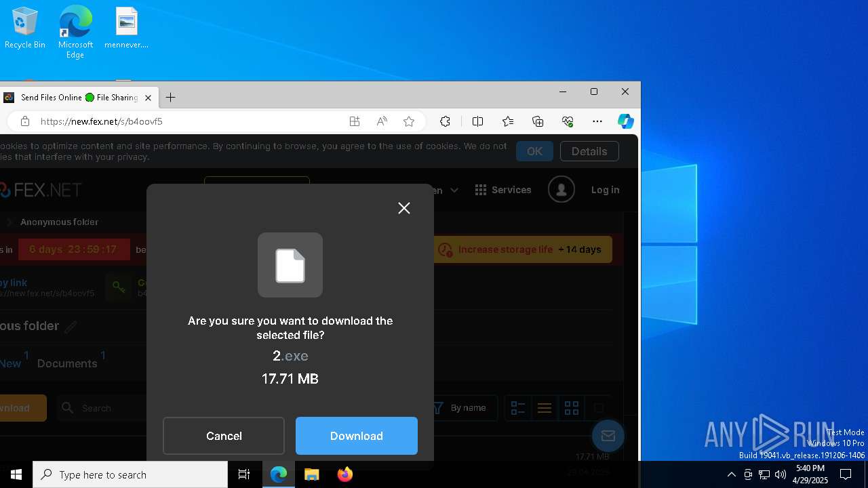View site information lock icon
The image size is (868, 488).
coord(25,121)
